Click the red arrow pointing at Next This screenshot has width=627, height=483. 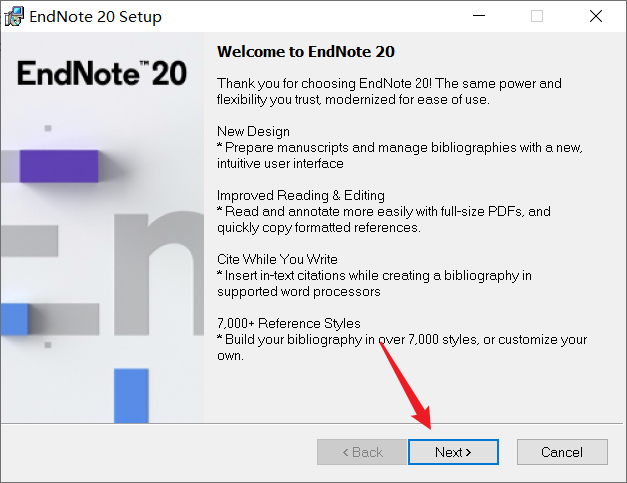pyautogui.click(x=405, y=385)
